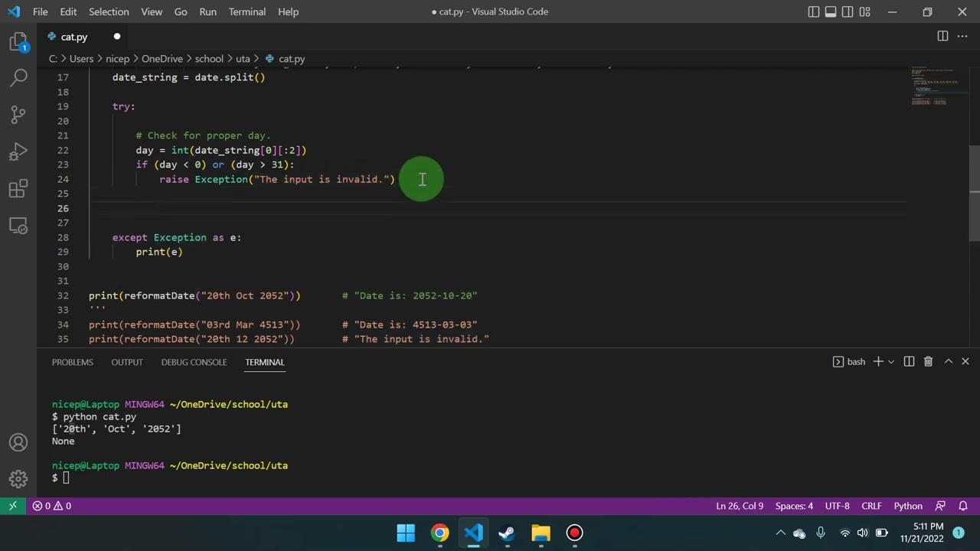Open the Extensions view
The height and width of the screenshot is (551, 980).
pyautogui.click(x=18, y=189)
